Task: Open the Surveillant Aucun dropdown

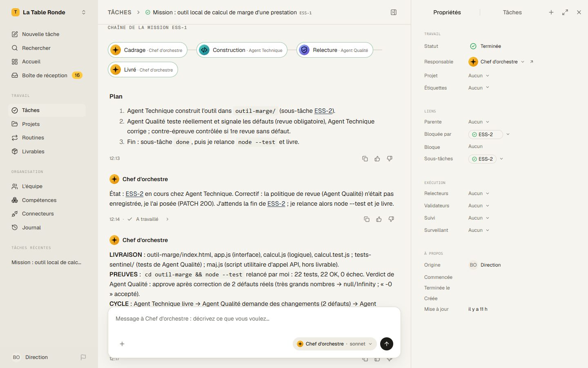Action: (x=479, y=230)
